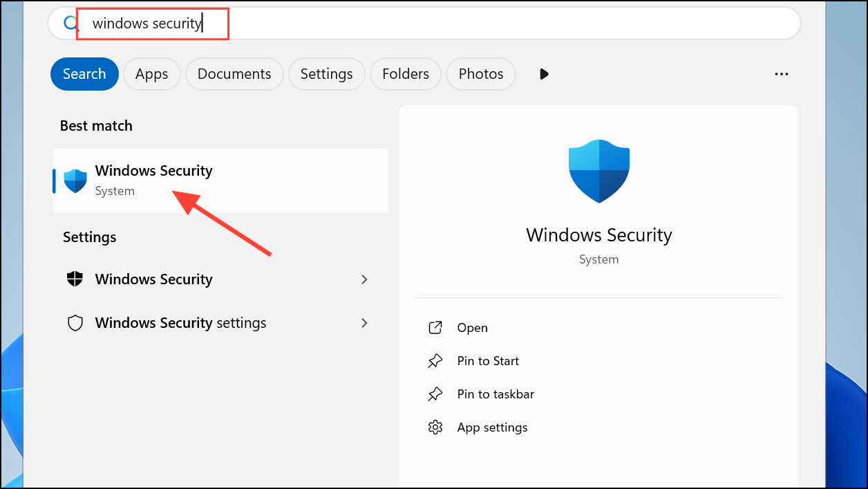Switch to the Documents filter tab

click(x=234, y=74)
